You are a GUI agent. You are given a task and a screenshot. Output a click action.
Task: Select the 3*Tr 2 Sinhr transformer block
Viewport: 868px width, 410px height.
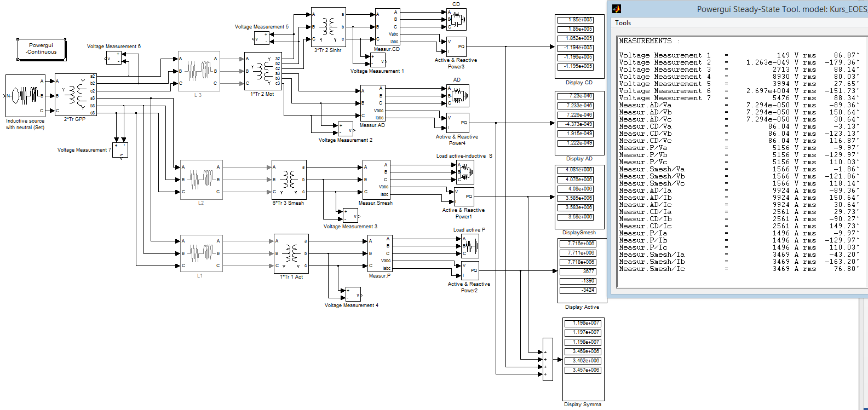point(328,27)
